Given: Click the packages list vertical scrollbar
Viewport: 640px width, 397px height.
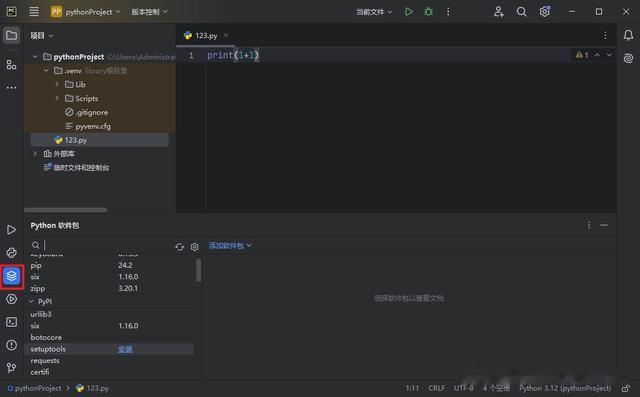Looking at the screenshot, I should [199, 270].
